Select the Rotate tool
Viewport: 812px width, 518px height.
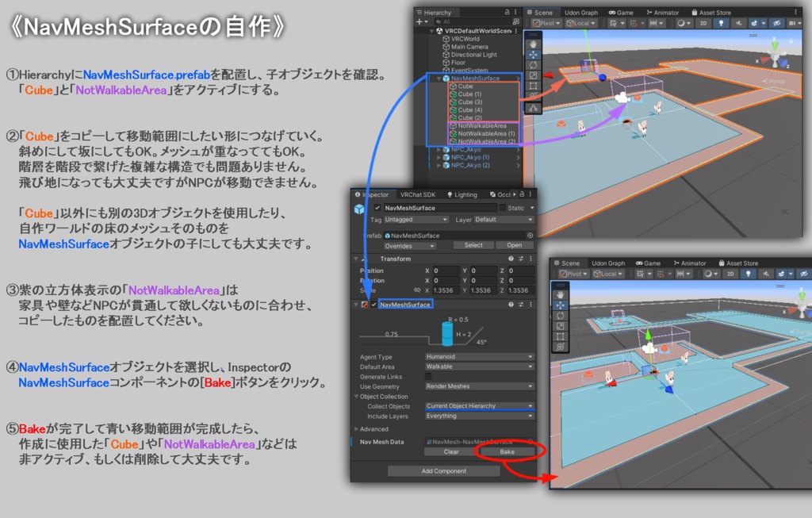(x=534, y=64)
